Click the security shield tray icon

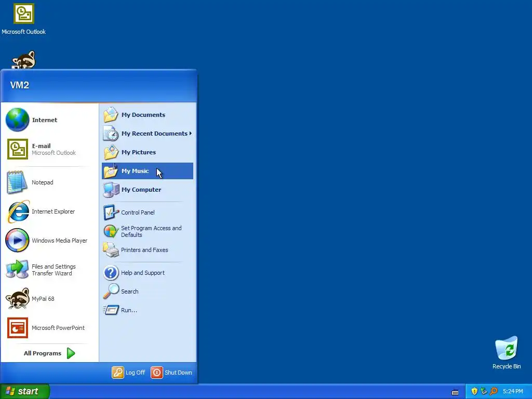474,391
